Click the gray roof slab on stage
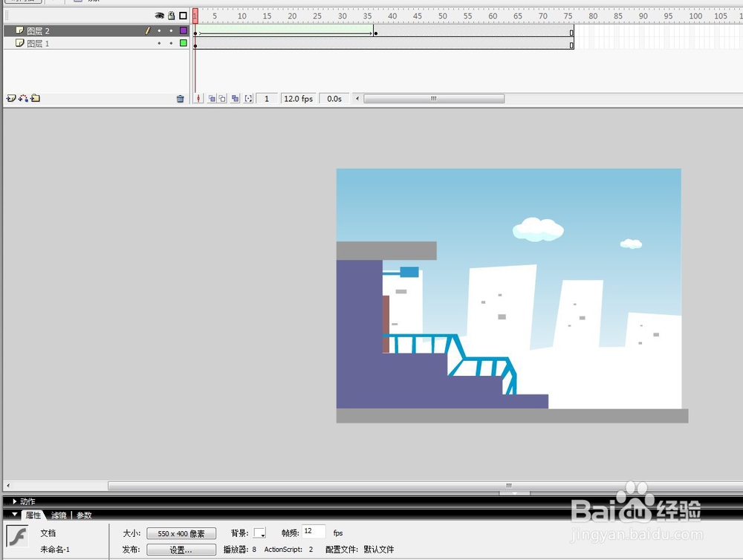This screenshot has height=560, width=743. 386,250
